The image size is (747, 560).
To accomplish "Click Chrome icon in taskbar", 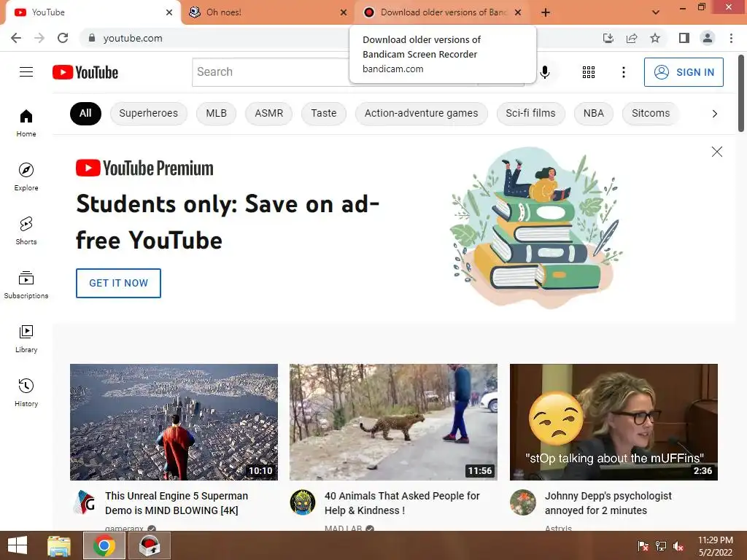I will point(104,545).
